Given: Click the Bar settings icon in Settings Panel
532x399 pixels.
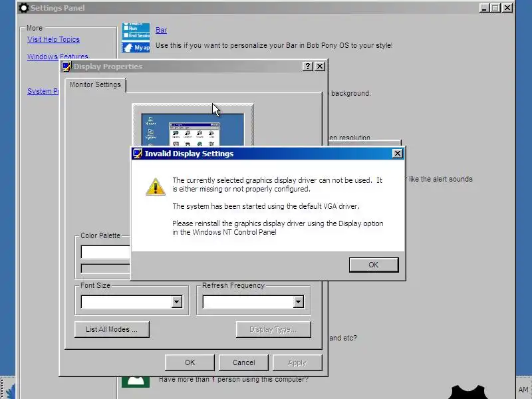Looking at the screenshot, I should [x=136, y=37].
